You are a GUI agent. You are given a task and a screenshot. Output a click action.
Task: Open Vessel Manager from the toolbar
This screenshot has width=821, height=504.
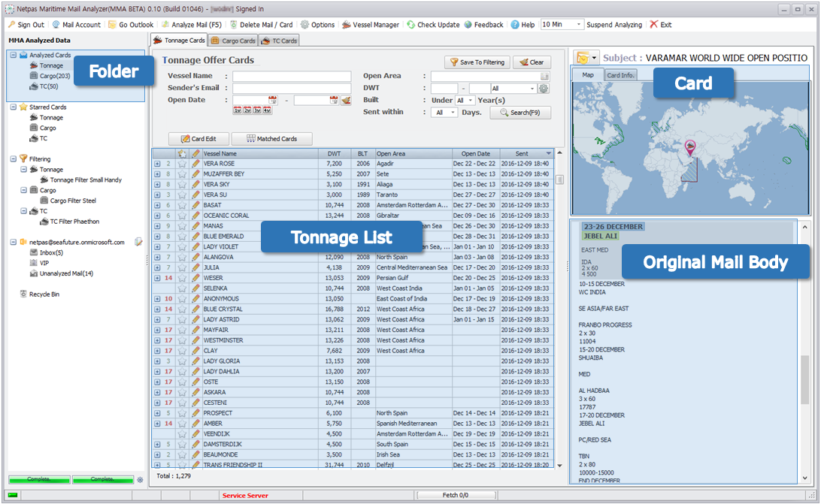370,25
